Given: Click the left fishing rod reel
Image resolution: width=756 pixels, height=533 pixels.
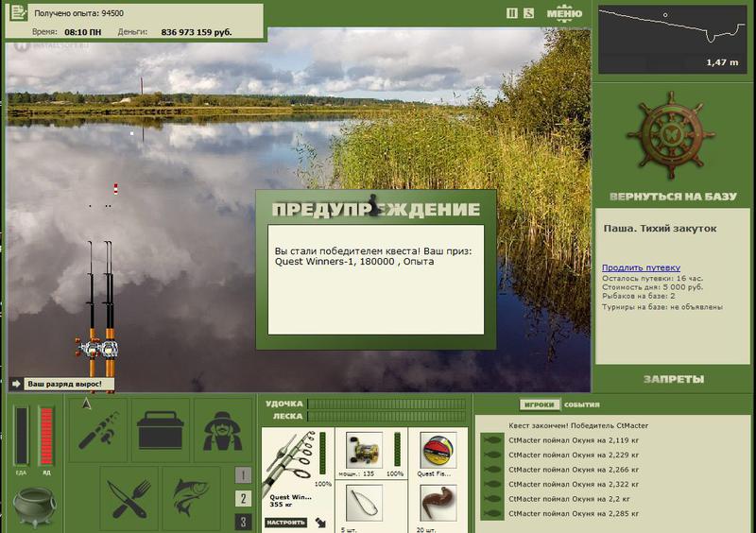Looking at the screenshot, I should 88,348.
